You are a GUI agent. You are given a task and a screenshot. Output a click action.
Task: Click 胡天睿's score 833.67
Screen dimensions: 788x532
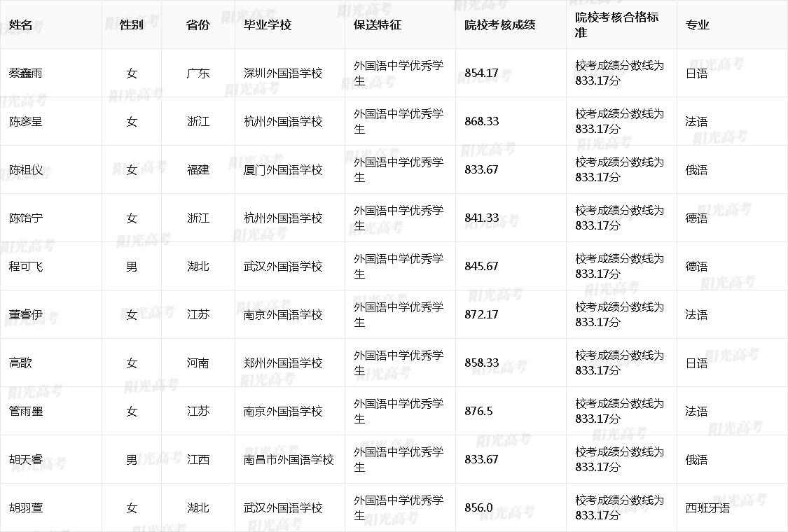(481, 460)
